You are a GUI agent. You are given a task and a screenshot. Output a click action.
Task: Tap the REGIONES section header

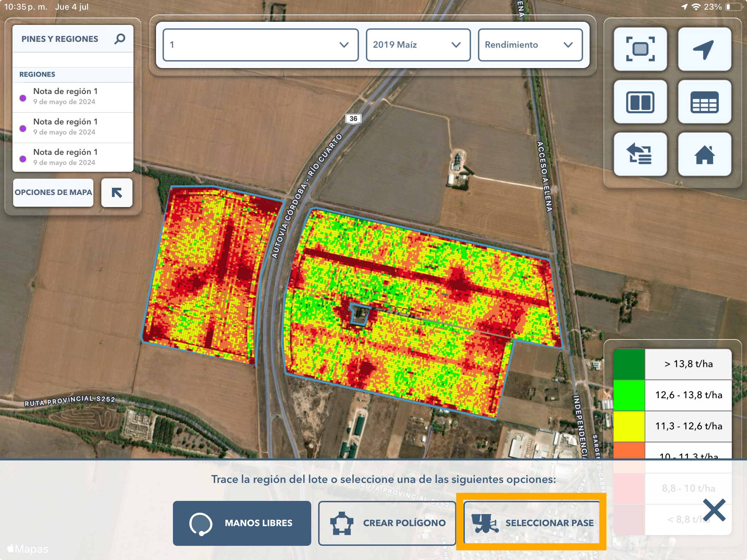[37, 74]
